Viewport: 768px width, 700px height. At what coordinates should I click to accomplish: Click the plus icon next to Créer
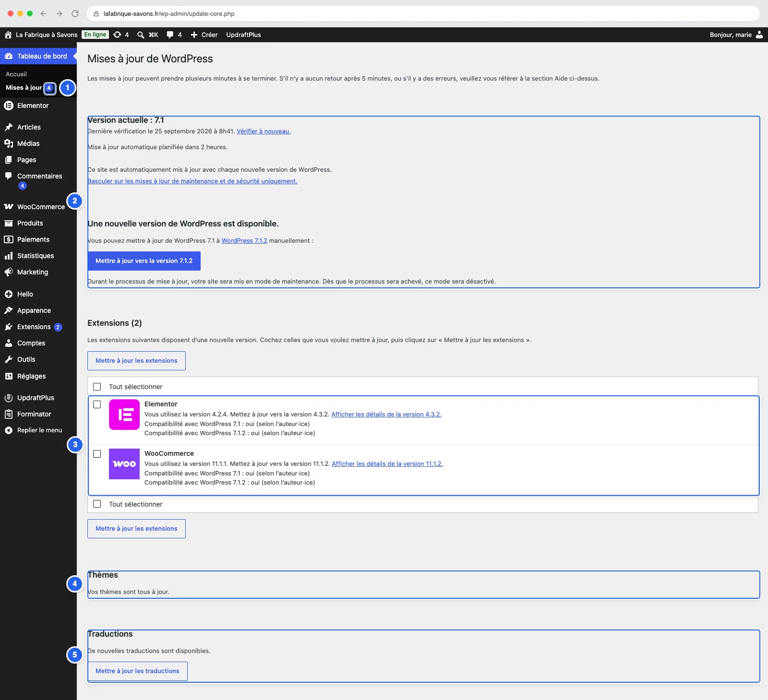pos(194,35)
